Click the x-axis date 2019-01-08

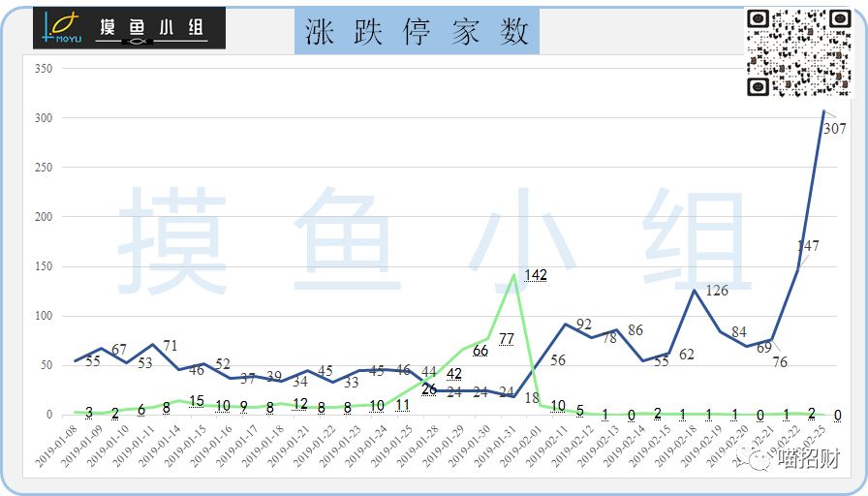click(x=55, y=446)
